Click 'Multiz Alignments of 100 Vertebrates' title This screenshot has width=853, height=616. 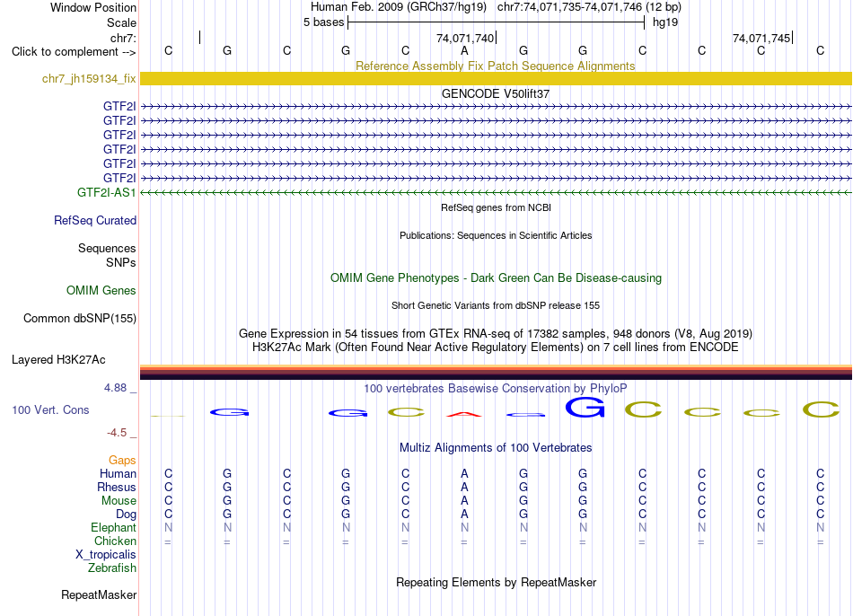pyautogui.click(x=496, y=447)
